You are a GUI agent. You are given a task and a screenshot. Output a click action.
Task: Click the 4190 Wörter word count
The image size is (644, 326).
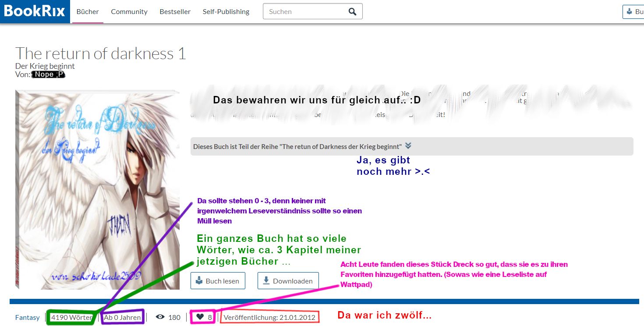click(x=71, y=317)
